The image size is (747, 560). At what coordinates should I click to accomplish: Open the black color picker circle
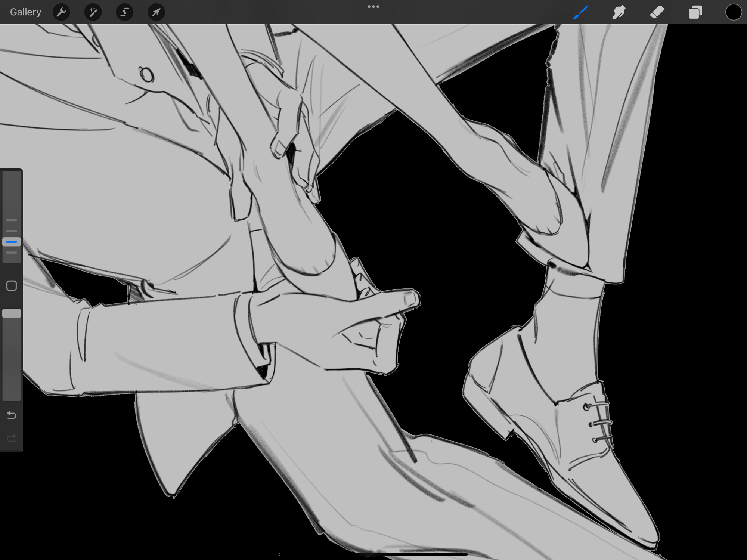(733, 12)
